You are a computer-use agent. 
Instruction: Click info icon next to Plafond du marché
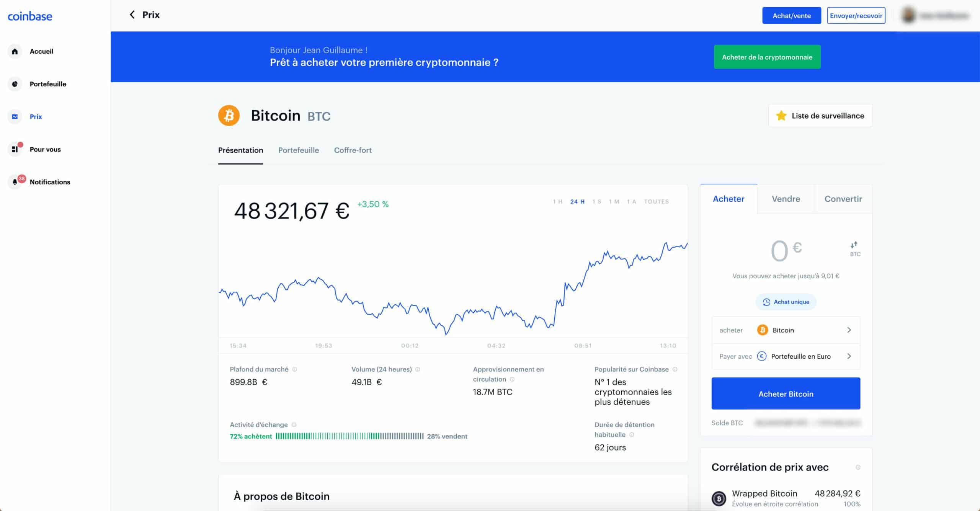(x=294, y=369)
